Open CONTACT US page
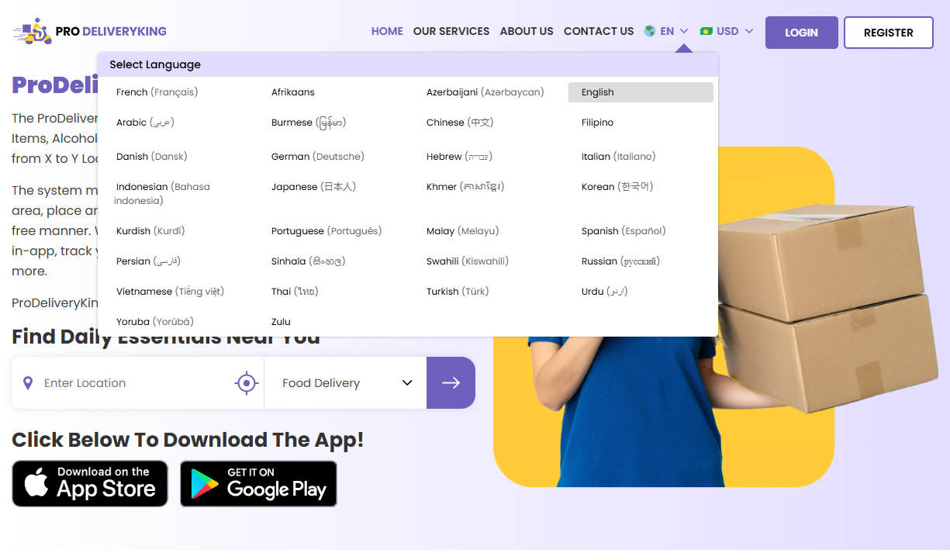950x560 pixels. 599,31
